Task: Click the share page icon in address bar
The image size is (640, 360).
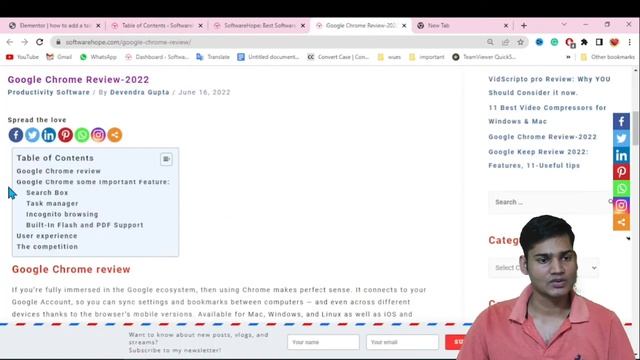Action: click(506, 42)
